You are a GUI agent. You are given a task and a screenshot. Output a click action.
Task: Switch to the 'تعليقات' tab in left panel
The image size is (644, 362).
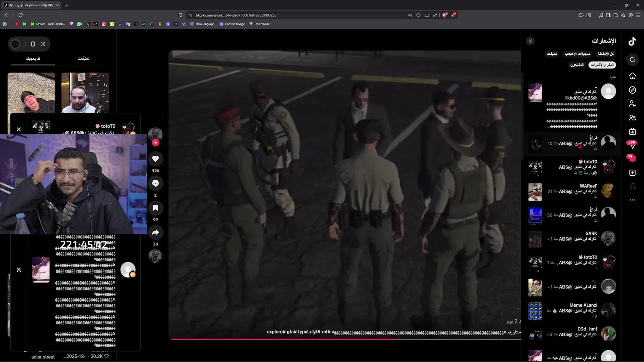coord(84,59)
